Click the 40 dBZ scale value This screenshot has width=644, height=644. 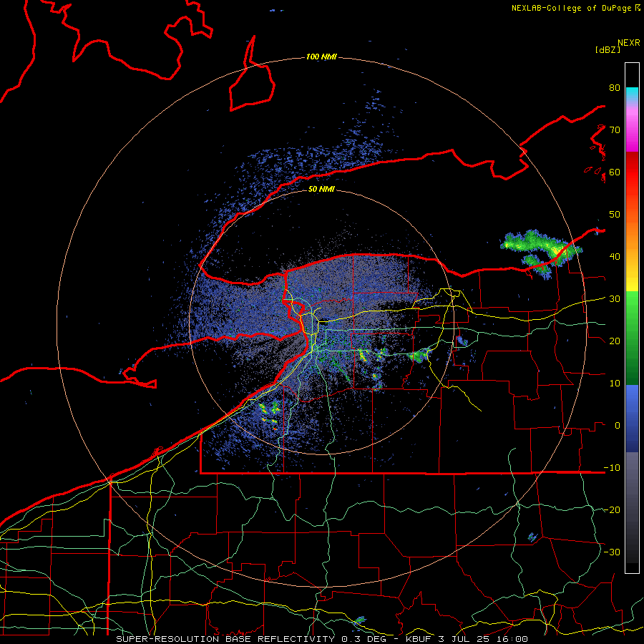tap(615, 257)
